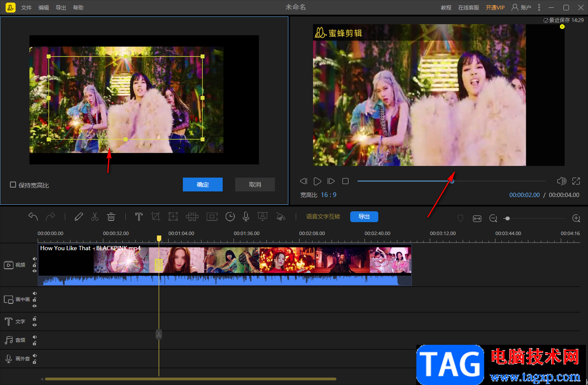Open the duration clock tool
Image resolution: width=588 pixels, height=385 pixels.
coord(230,217)
